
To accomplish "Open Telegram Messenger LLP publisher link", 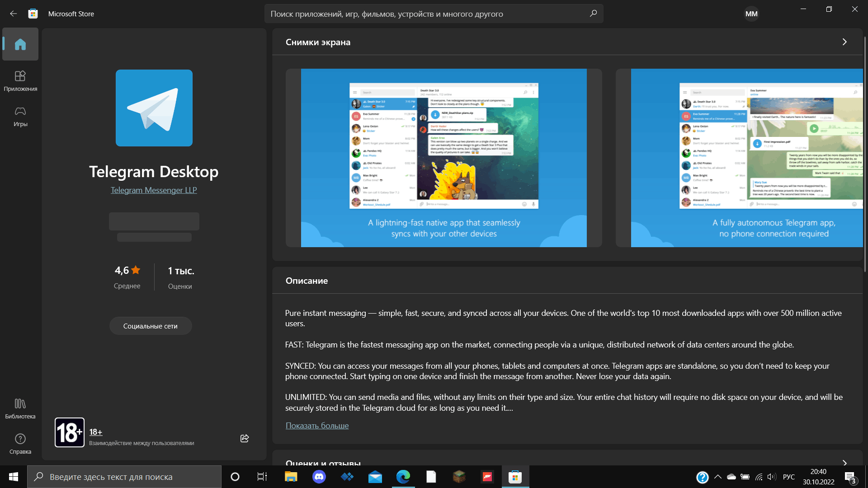I will tap(154, 190).
